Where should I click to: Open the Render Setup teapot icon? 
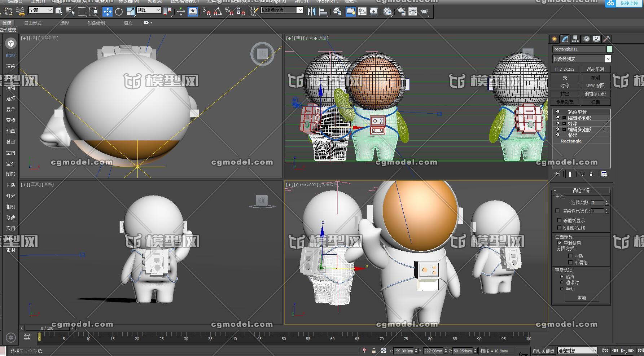(x=401, y=12)
